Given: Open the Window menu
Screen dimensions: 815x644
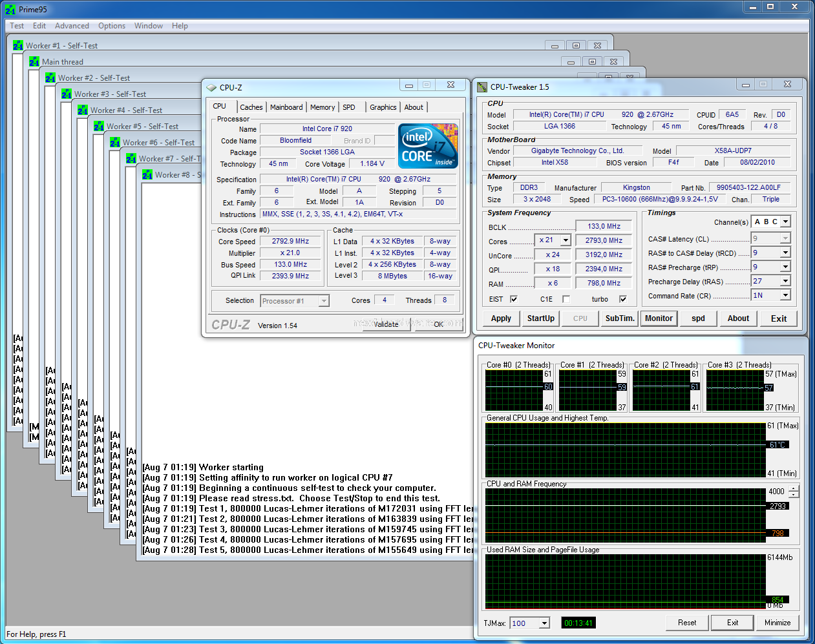Looking at the screenshot, I should 149,26.
